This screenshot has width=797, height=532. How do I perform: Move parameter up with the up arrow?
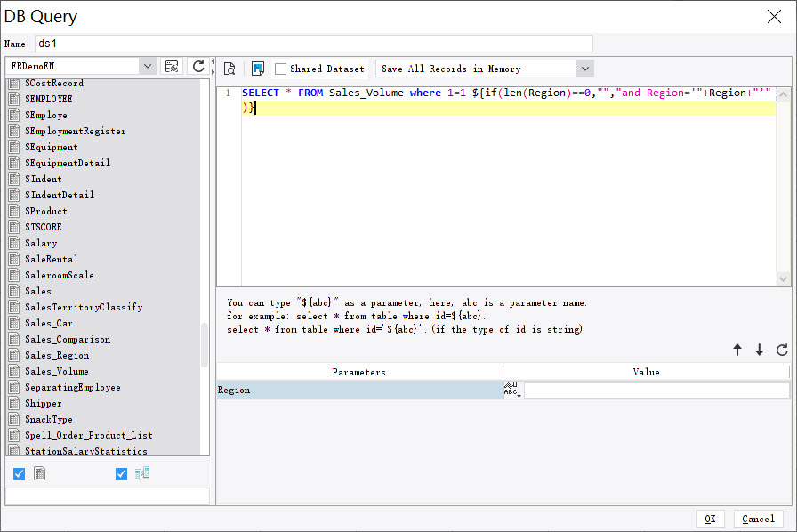pyautogui.click(x=737, y=350)
